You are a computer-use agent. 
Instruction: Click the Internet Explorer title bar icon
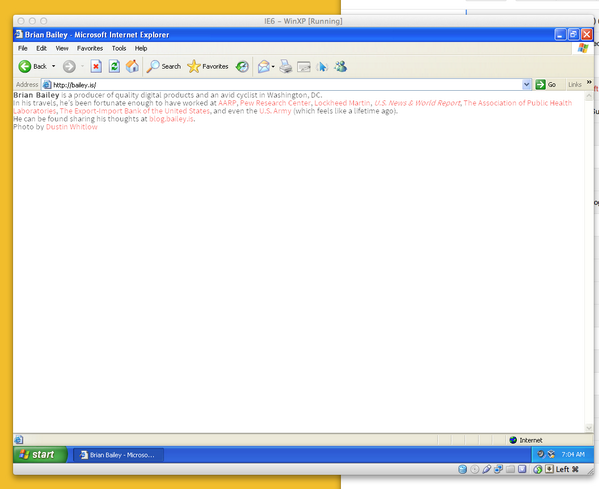pyautogui.click(x=18, y=35)
